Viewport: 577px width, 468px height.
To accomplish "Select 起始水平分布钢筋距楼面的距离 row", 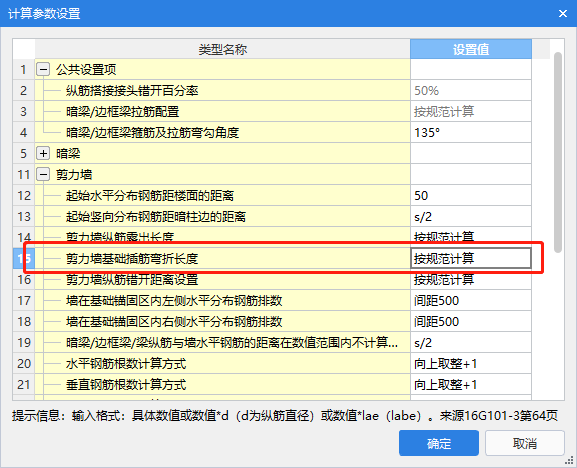I will pos(223,195).
